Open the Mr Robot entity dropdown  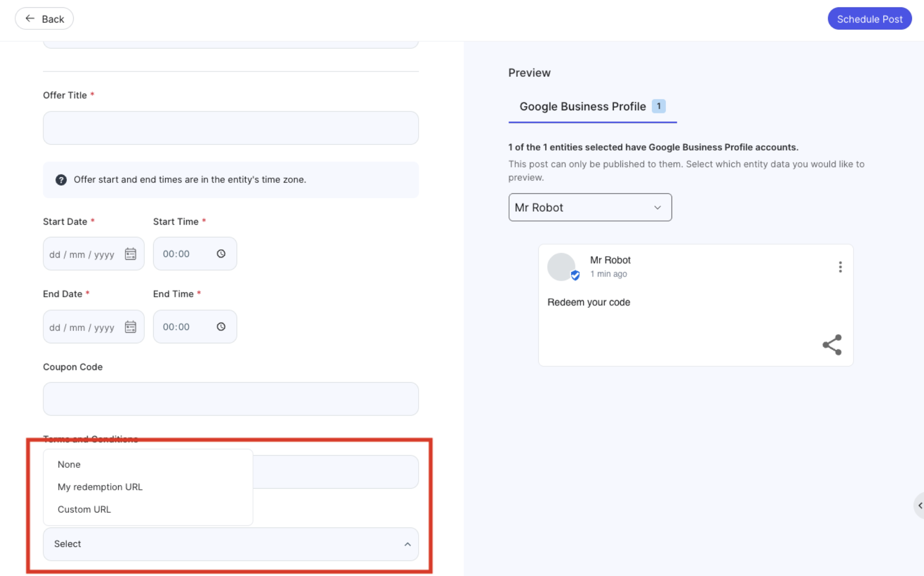(x=590, y=208)
